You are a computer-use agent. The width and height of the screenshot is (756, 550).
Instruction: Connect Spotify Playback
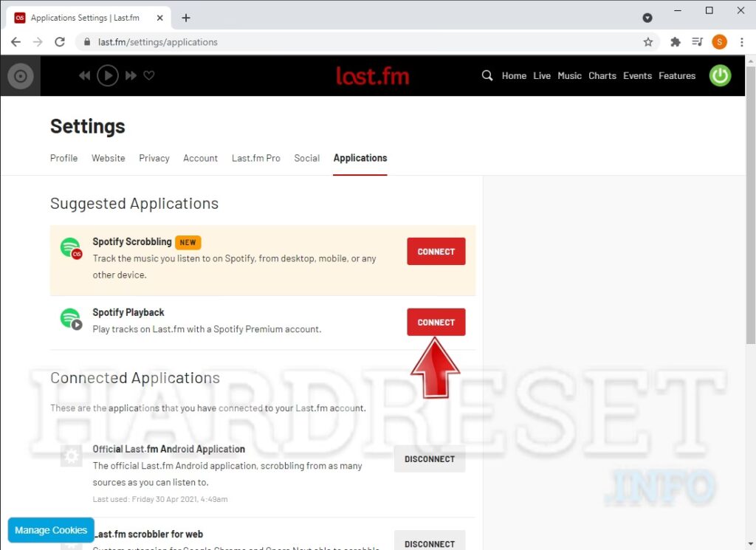click(436, 322)
